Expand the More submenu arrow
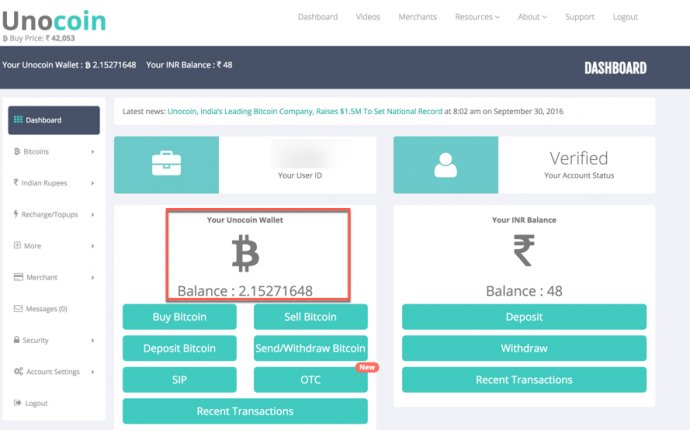Viewport: 690px width, 430px height. pyautogui.click(x=93, y=246)
